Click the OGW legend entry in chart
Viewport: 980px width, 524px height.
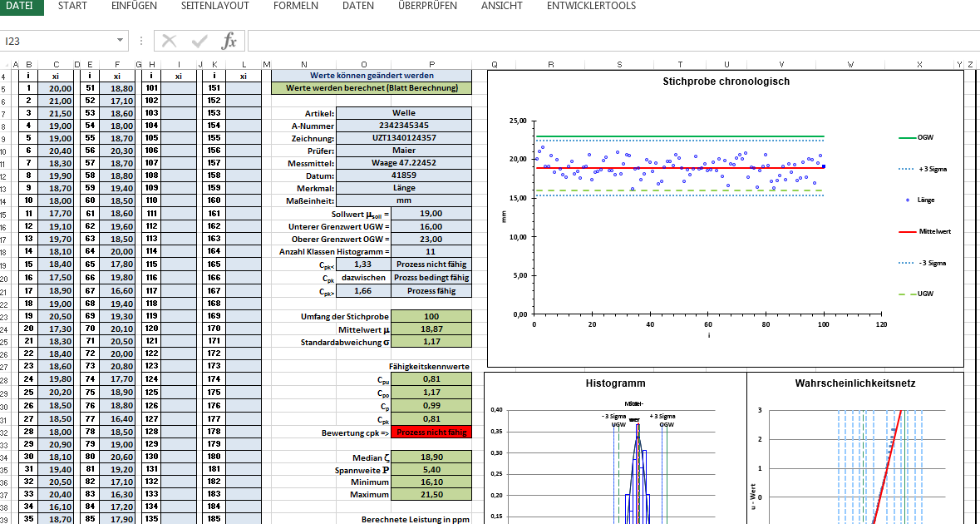point(916,137)
